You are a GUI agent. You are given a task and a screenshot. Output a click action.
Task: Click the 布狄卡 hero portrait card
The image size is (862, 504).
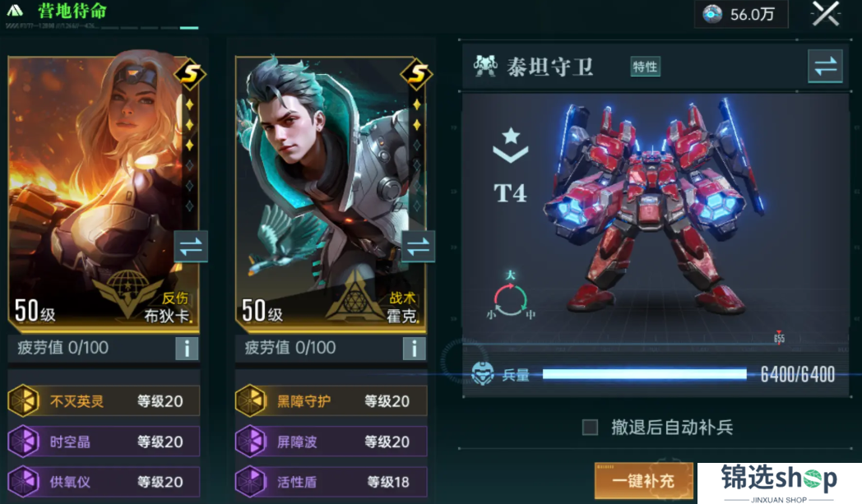pyautogui.click(x=104, y=192)
